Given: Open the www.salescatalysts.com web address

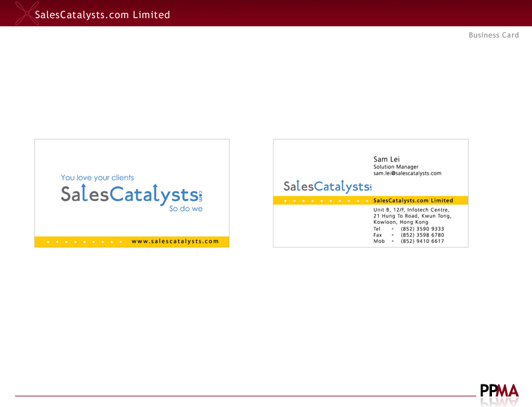Looking at the screenshot, I should tap(175, 241).
